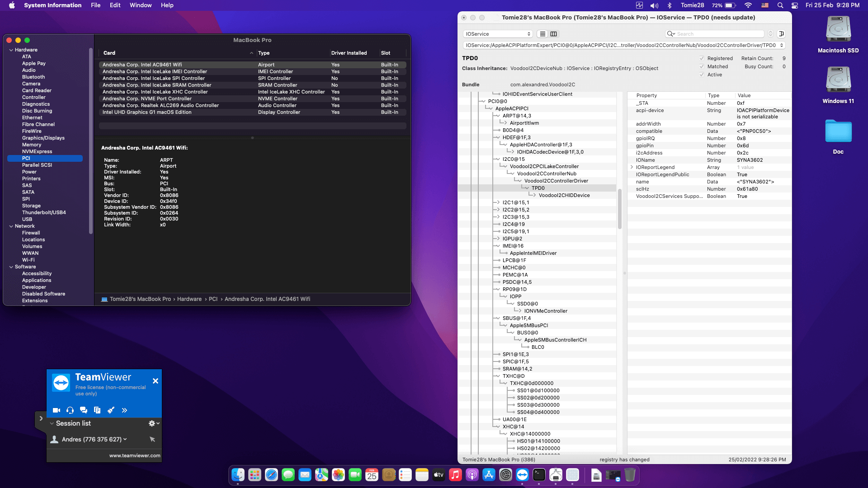Select Thunderbolt/USB4 in the sidebar
868x488 pixels.
point(44,212)
